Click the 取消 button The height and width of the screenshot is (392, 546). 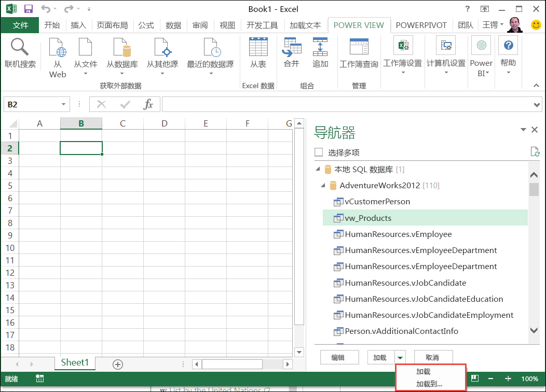point(433,358)
